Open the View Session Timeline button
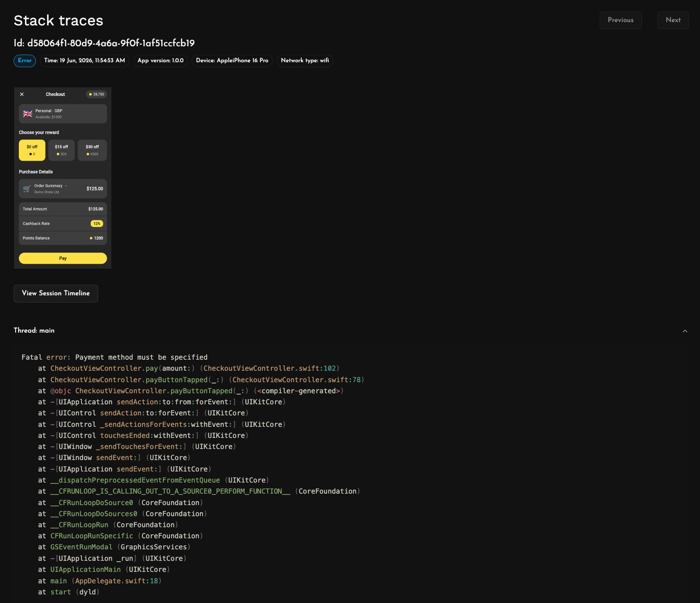700x603 pixels. coord(56,293)
